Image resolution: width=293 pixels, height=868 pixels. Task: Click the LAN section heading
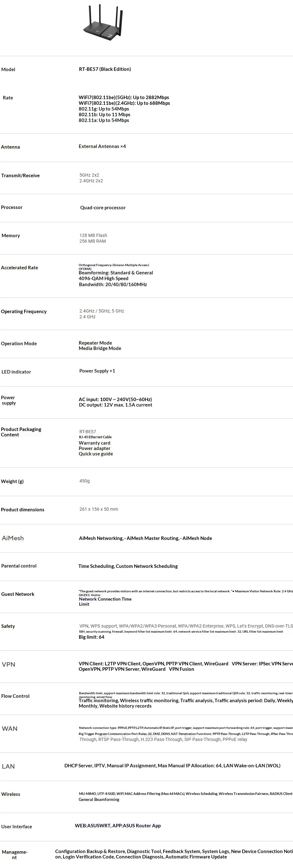pyautogui.click(x=9, y=766)
